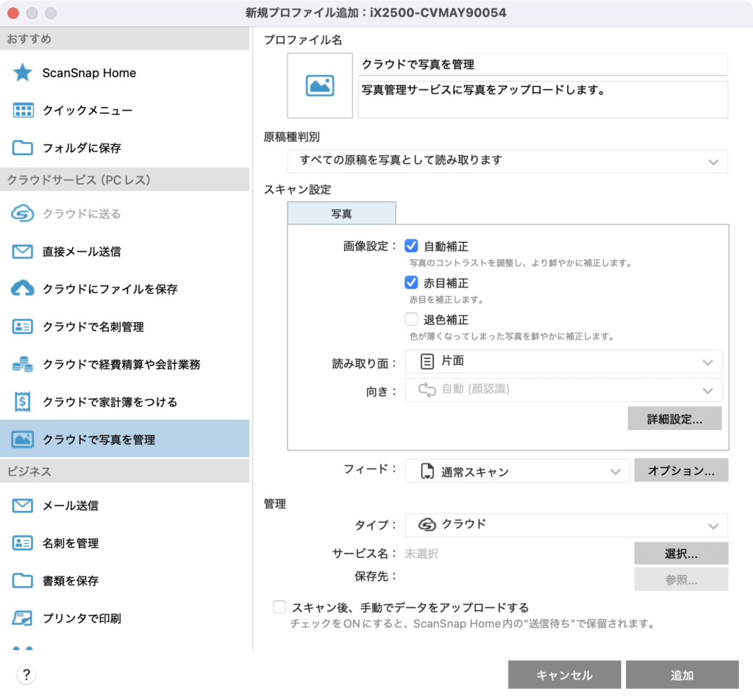The width and height of the screenshot is (753, 700).
Task: Click the Quick Menu grid icon
Action: [x=23, y=110]
